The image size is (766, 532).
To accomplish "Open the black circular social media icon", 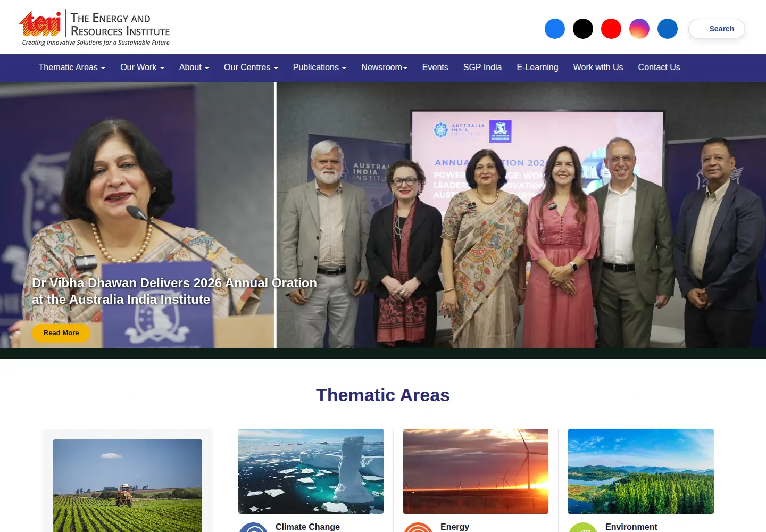I will pyautogui.click(x=583, y=29).
